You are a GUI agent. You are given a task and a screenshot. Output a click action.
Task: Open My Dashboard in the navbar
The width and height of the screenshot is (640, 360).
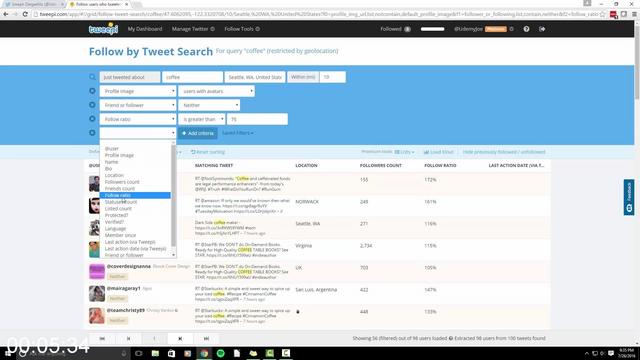pyautogui.click(x=145, y=29)
